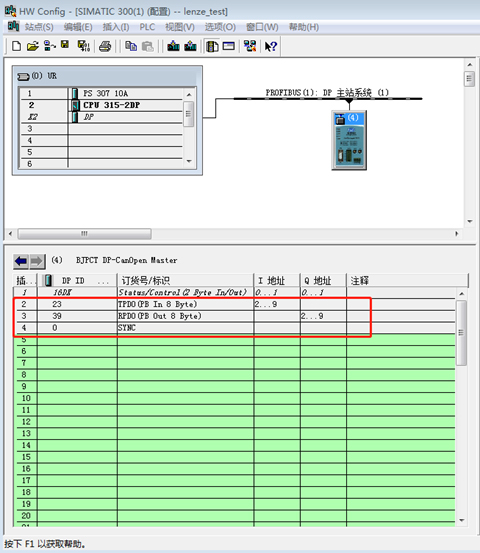Open the 编辑(E) menu

pyautogui.click(x=78, y=27)
